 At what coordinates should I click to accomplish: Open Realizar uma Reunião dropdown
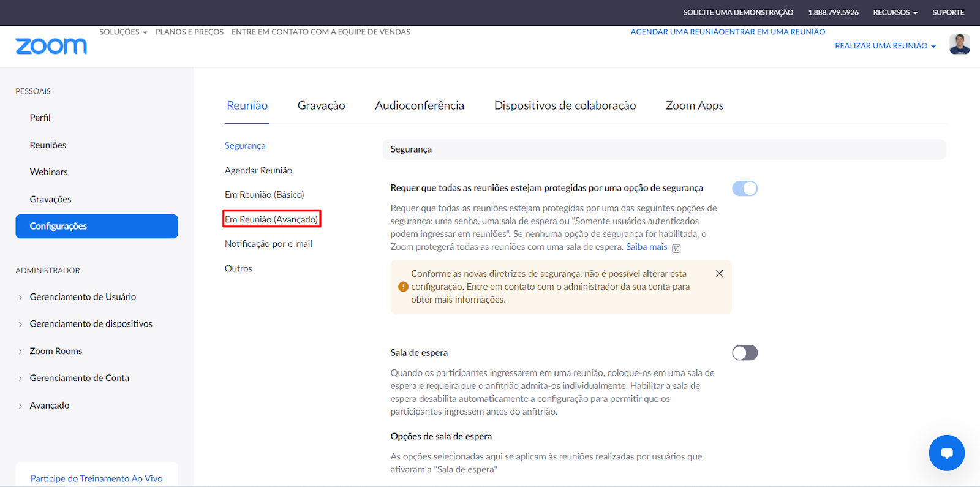pyautogui.click(x=885, y=46)
